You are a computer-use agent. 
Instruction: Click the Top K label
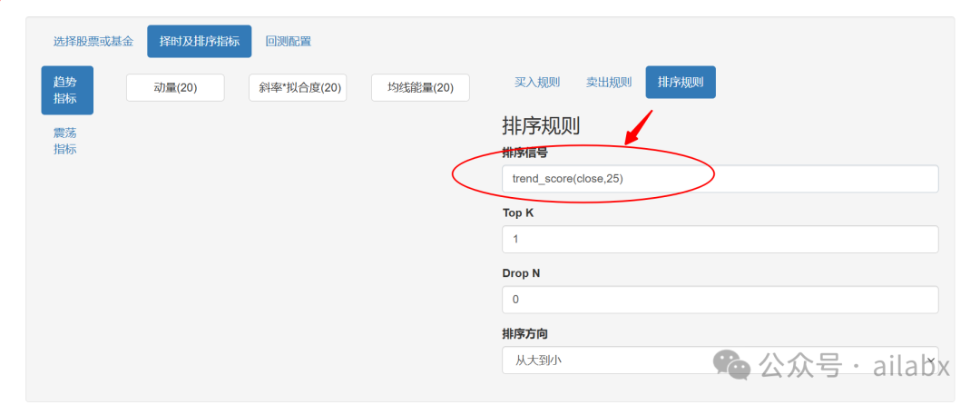[x=518, y=213]
